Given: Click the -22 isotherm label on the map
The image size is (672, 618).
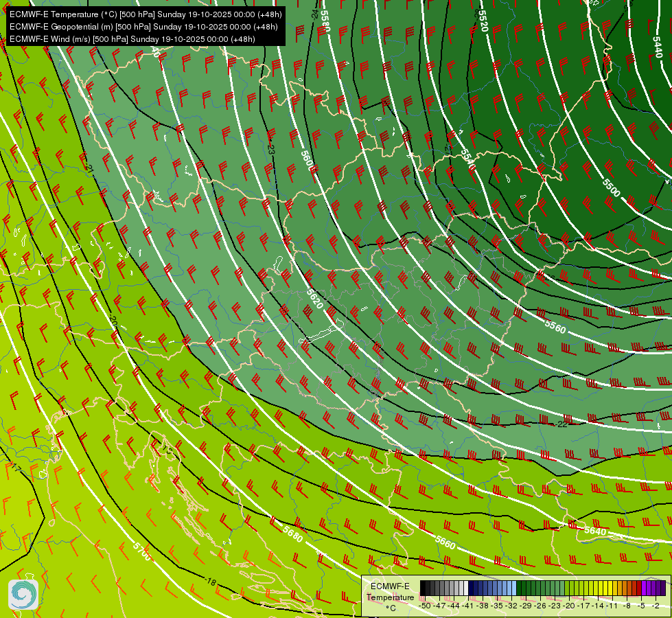Looking at the screenshot, I should pyautogui.click(x=561, y=424).
